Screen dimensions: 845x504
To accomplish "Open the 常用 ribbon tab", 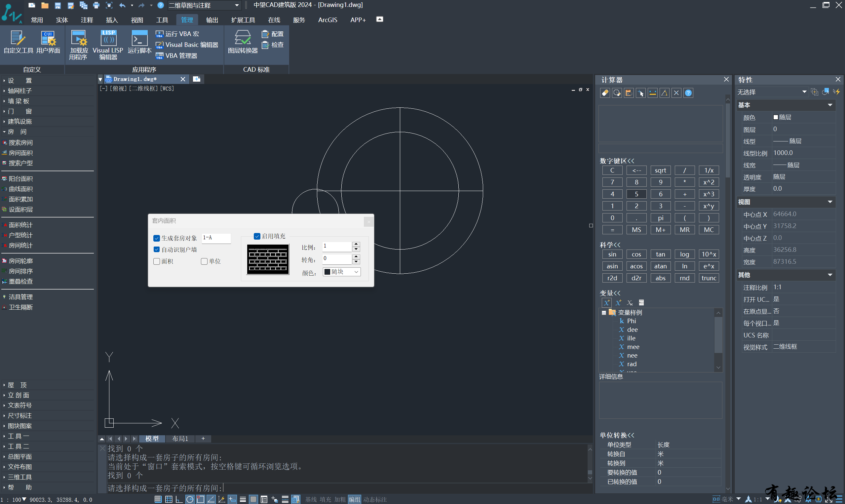I will tap(37, 20).
